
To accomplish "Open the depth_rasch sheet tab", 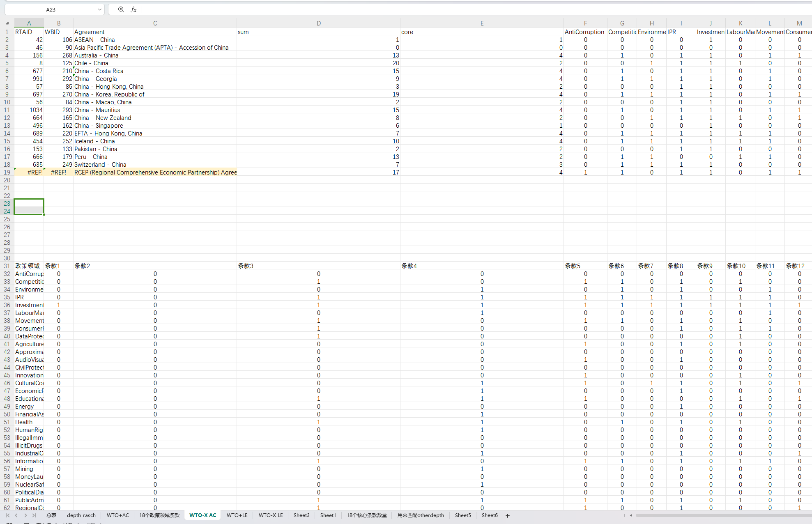I will pos(81,515).
